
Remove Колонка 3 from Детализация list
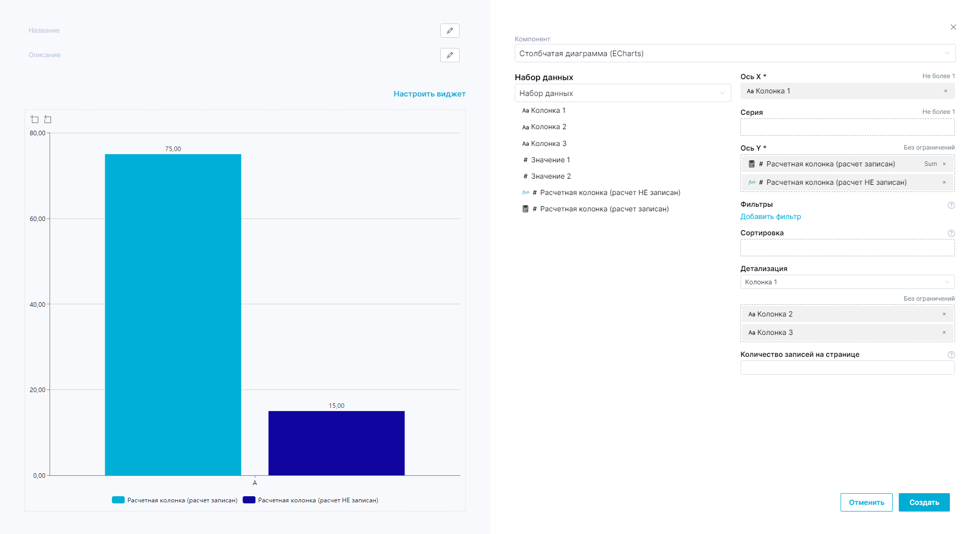(944, 333)
